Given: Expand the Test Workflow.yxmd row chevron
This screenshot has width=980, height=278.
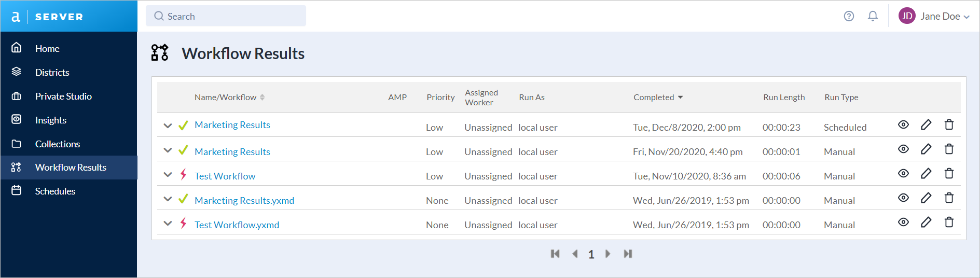Looking at the screenshot, I should (x=168, y=224).
